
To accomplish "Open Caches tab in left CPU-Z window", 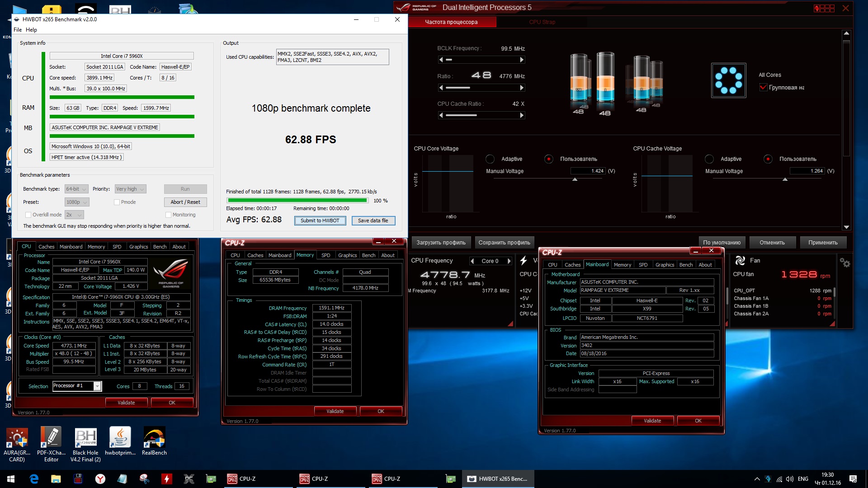I will (x=46, y=247).
